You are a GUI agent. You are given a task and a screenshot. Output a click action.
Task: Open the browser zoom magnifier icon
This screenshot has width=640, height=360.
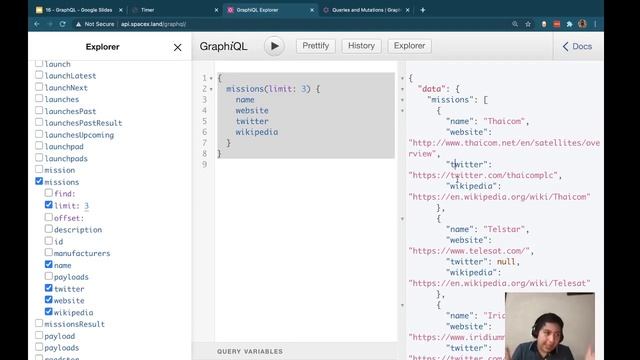coord(515,24)
